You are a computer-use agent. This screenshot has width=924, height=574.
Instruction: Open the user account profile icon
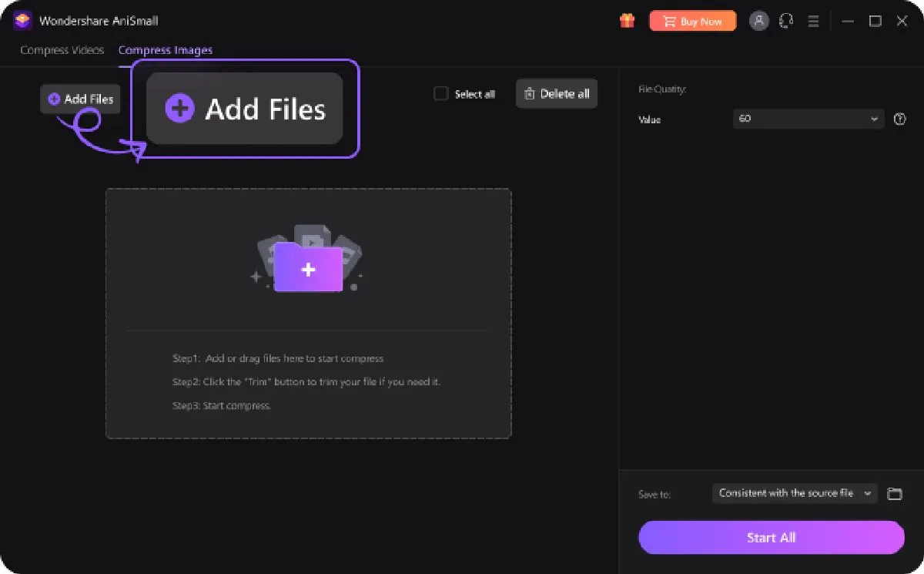click(759, 21)
